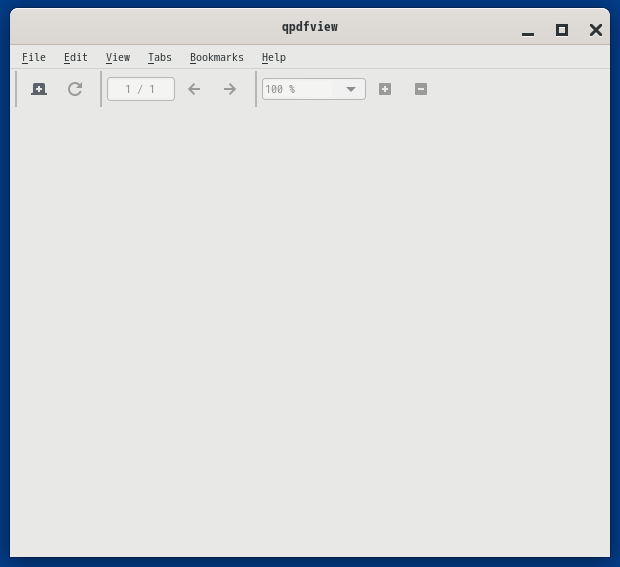Maximize the qpdfview window

click(x=562, y=30)
